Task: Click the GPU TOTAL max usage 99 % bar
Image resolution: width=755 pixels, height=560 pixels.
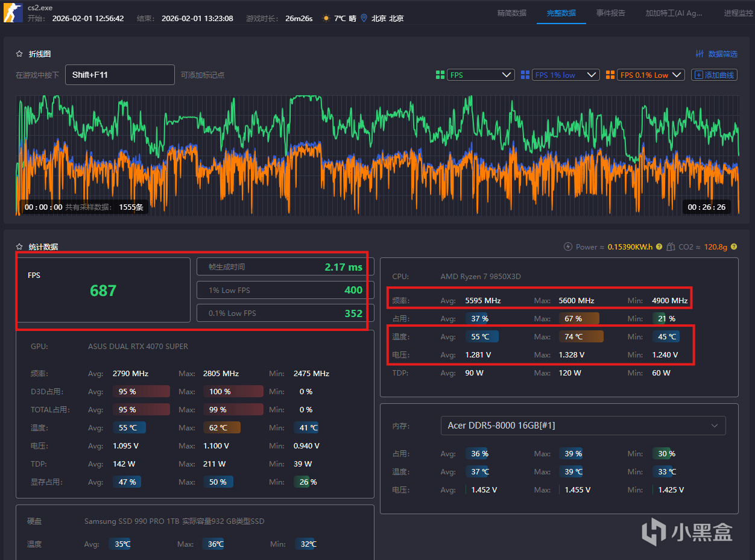Action: pos(233,409)
